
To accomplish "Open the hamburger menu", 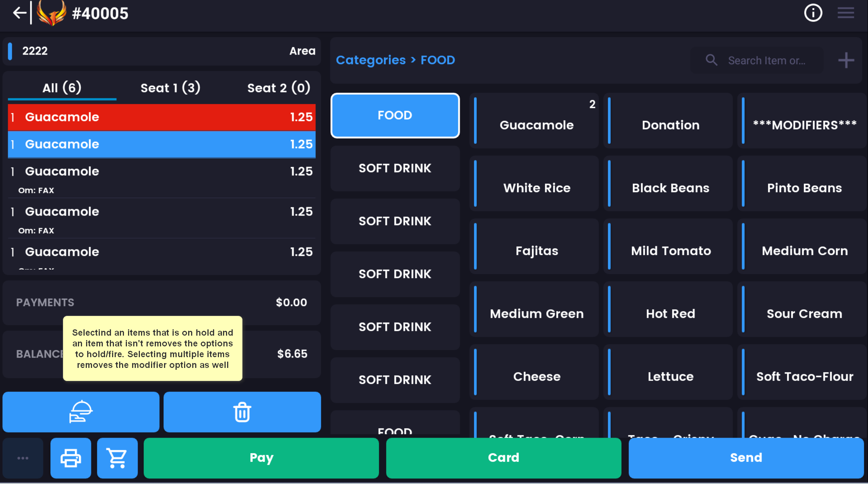I will [x=845, y=13].
